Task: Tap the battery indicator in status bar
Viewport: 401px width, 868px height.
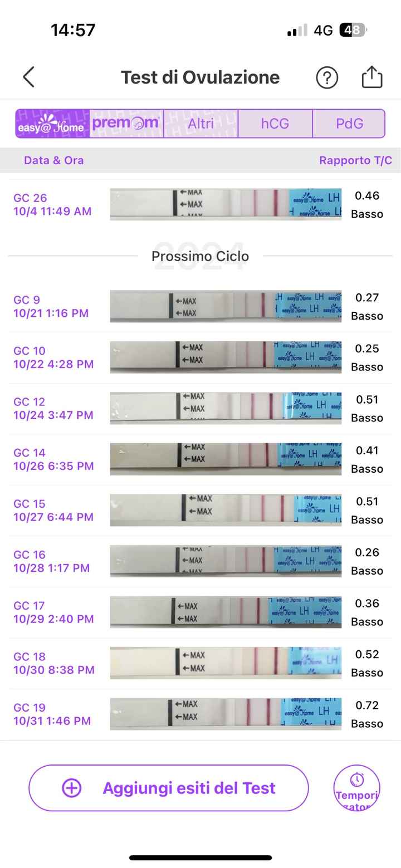Action: coord(353,30)
